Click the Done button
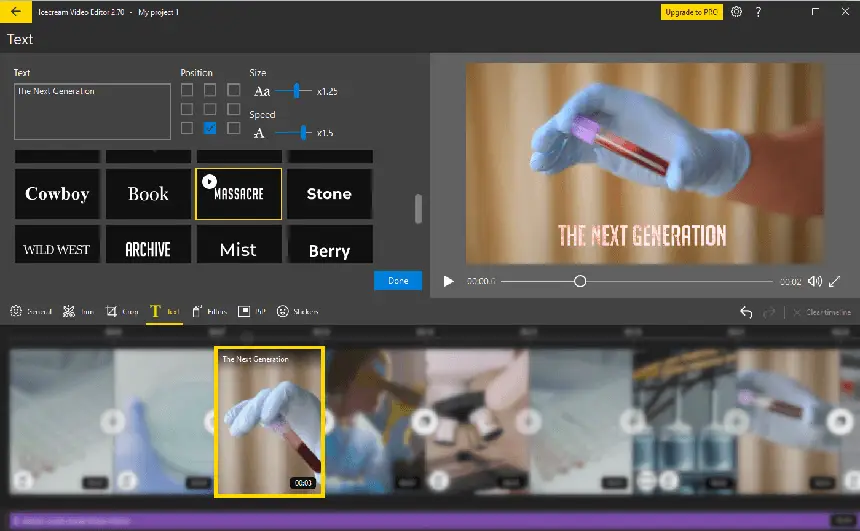This screenshot has height=531, width=860. (398, 280)
